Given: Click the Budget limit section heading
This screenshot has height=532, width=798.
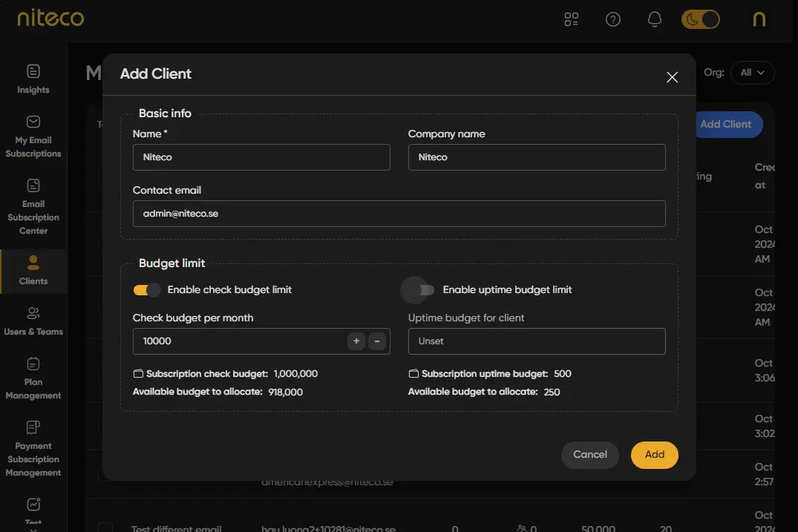Looking at the screenshot, I should pyautogui.click(x=172, y=263).
